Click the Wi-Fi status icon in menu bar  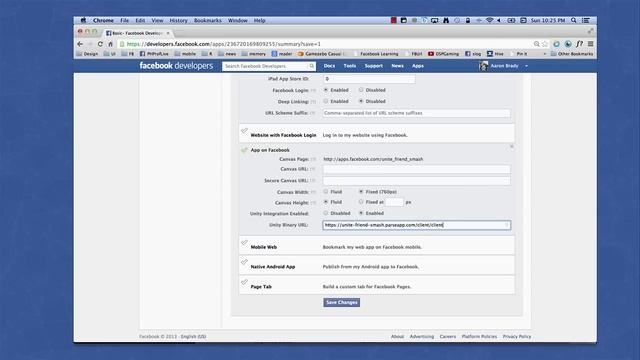(489, 20)
